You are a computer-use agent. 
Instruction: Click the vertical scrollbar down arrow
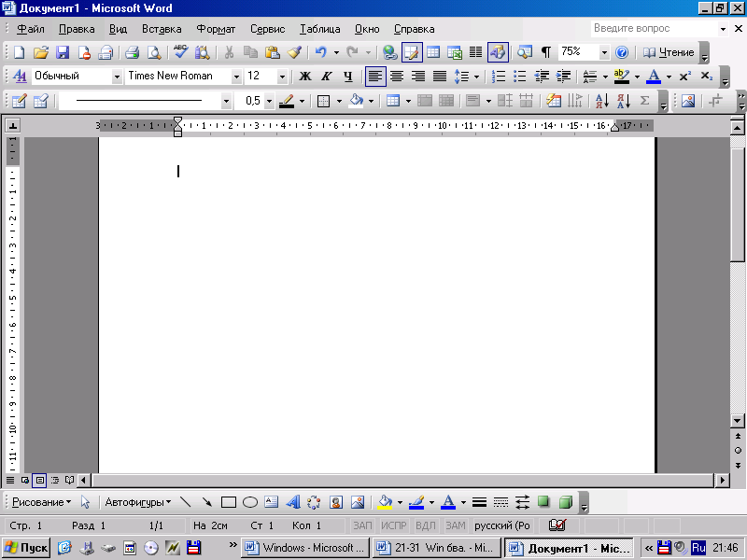point(738,421)
